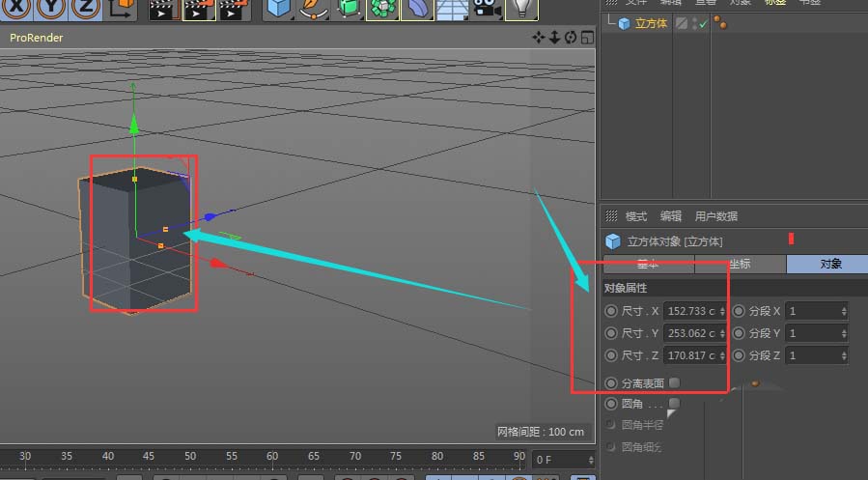868x480 pixels.
Task: Click the Deformer bend tool icon
Action: [416, 9]
